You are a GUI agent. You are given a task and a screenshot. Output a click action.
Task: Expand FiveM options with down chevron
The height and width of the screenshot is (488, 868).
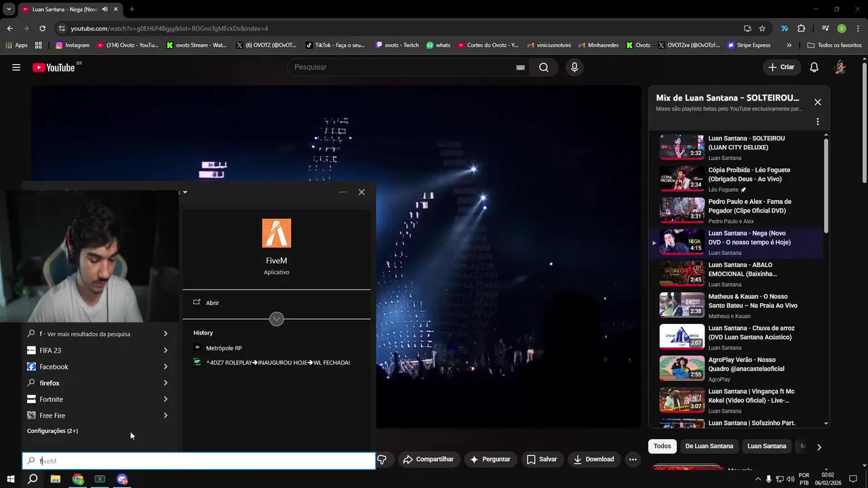pos(277,319)
